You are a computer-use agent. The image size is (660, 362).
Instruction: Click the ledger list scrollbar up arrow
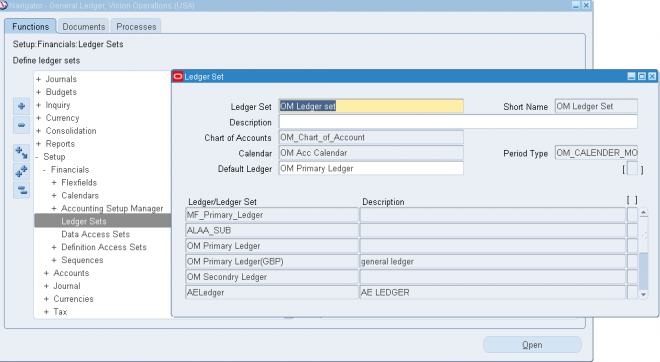(643, 213)
